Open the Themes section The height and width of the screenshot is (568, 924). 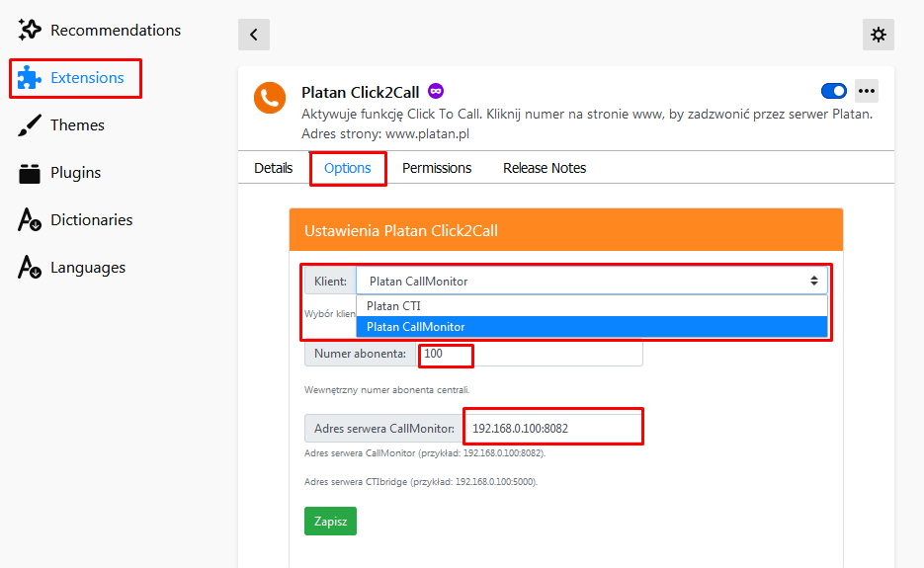(61, 124)
